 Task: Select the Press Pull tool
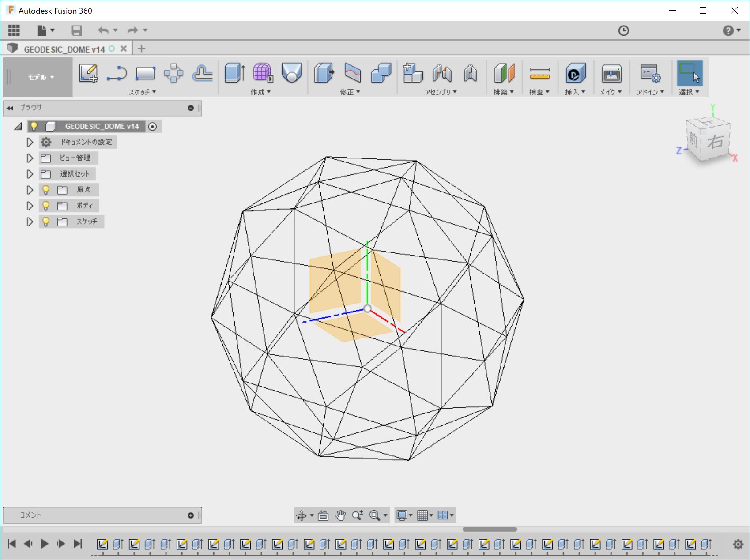(x=324, y=73)
